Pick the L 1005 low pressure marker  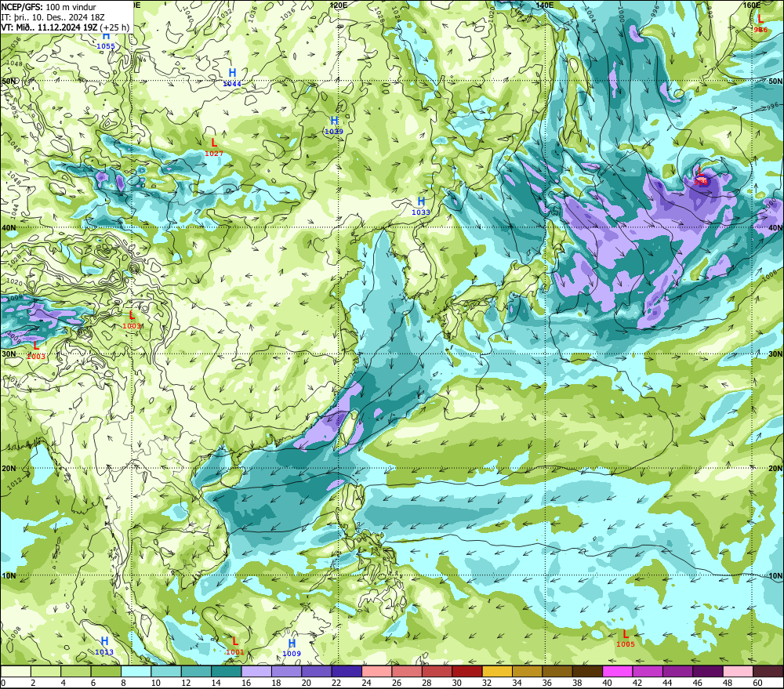coord(625,639)
